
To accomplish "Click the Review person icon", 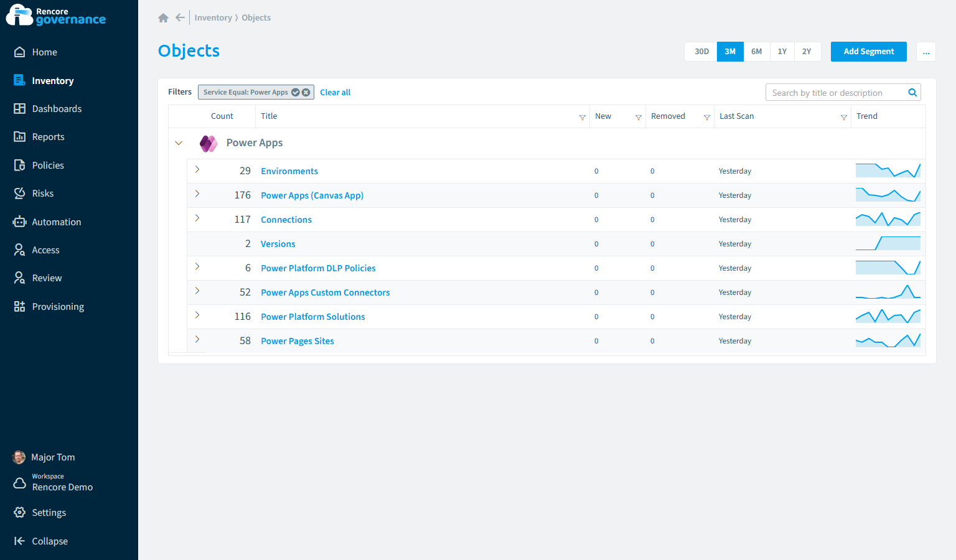I will [x=19, y=278].
